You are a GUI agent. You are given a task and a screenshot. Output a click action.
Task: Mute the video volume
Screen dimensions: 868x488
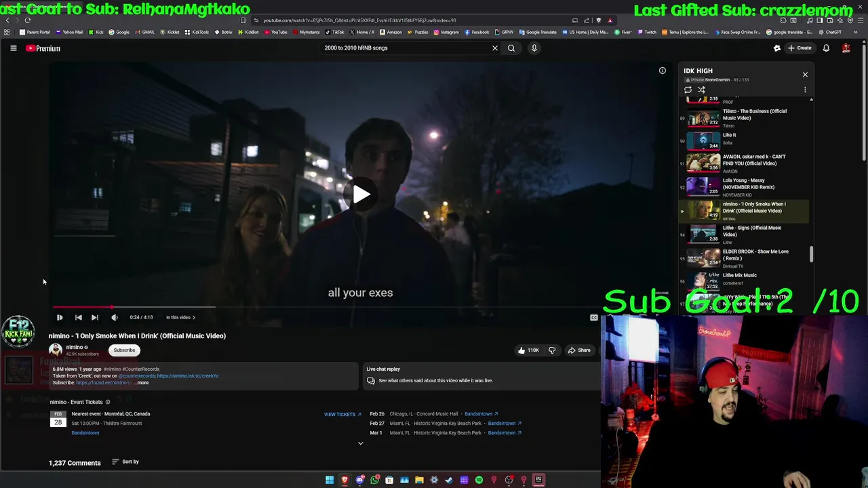click(x=115, y=317)
